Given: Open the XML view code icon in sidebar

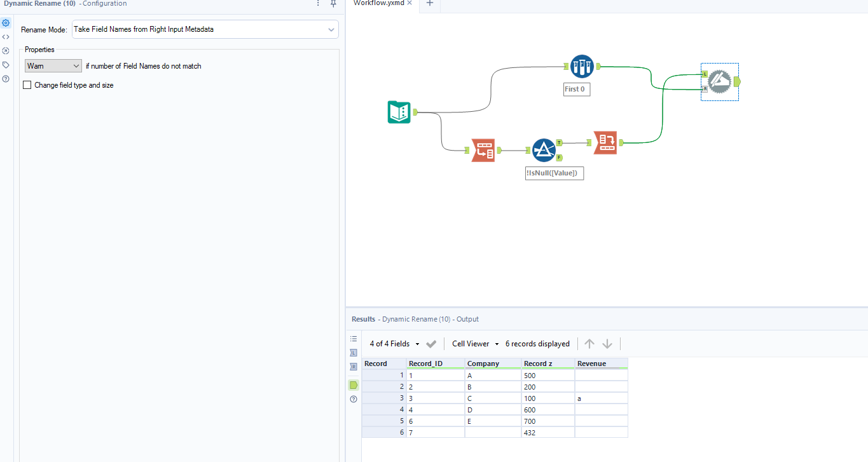Looking at the screenshot, I should tap(6, 37).
